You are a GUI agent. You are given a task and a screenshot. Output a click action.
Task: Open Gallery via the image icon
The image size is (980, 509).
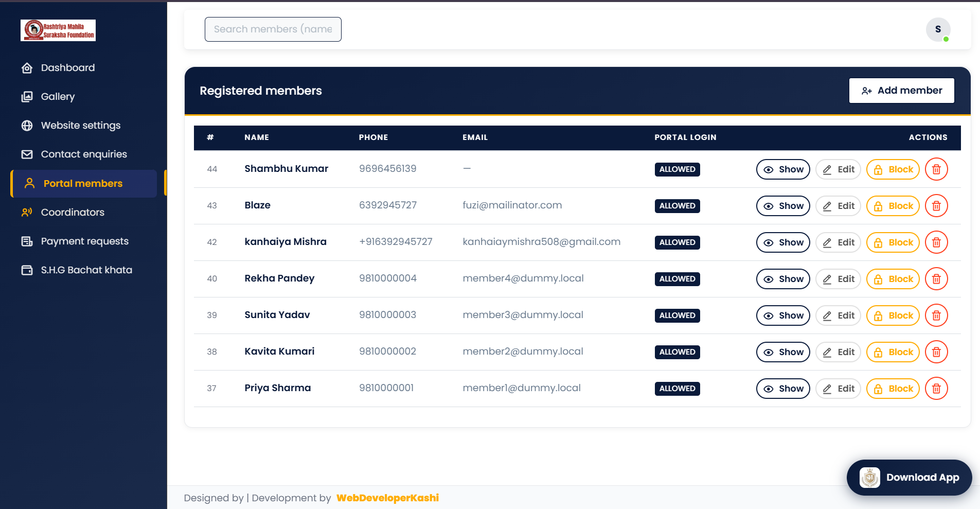click(27, 96)
